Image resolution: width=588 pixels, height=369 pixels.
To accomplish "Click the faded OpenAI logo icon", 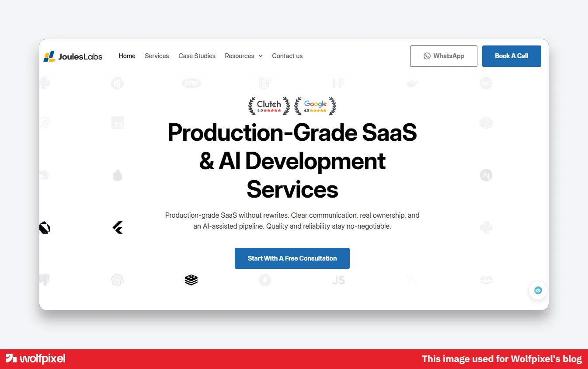I will (x=117, y=280).
